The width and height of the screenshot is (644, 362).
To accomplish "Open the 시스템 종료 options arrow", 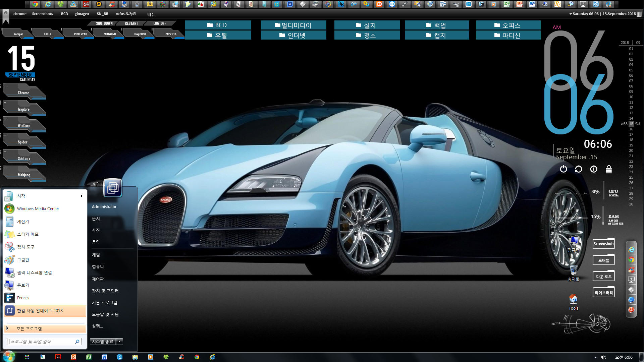I will pos(119,342).
